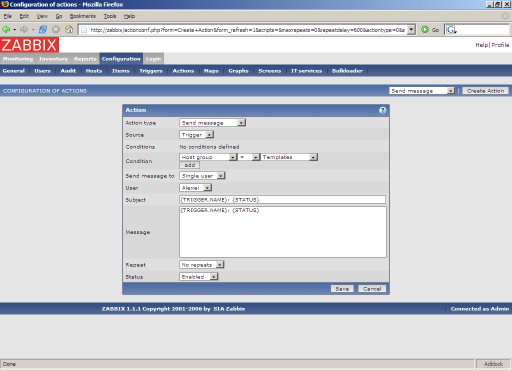Open the browser Help menu
Viewport: 512px width, 371px height.
tap(129, 16)
